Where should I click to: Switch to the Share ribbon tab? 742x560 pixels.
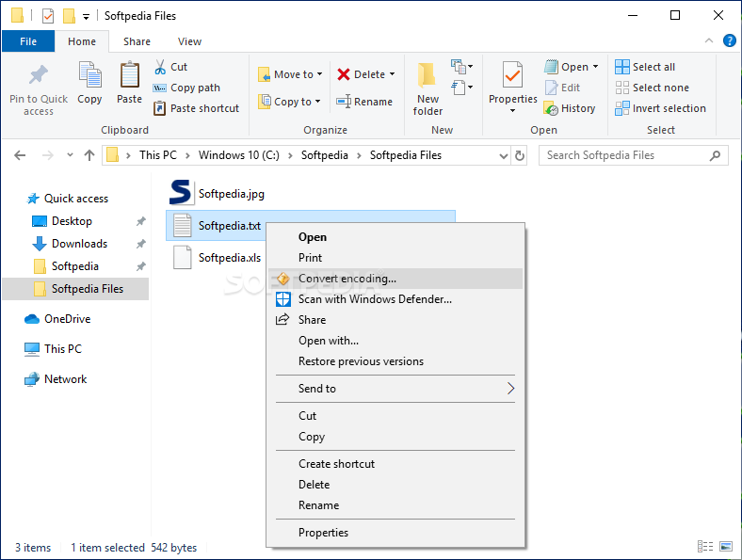137,41
